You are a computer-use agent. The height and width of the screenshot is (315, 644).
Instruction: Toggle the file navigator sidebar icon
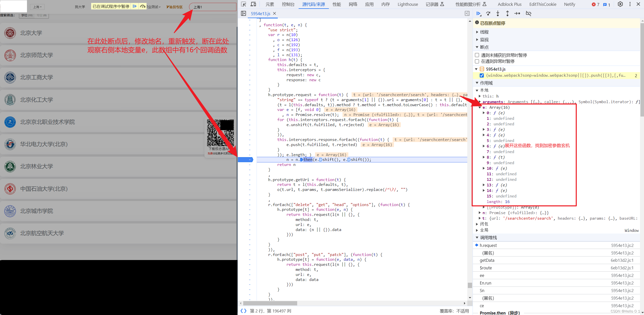pyautogui.click(x=243, y=14)
